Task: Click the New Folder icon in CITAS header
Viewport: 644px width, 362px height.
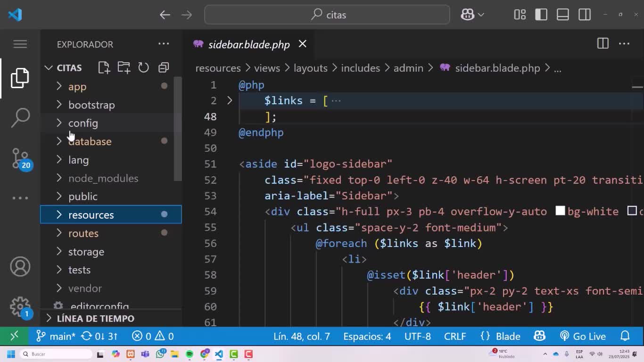Action: 124,67
